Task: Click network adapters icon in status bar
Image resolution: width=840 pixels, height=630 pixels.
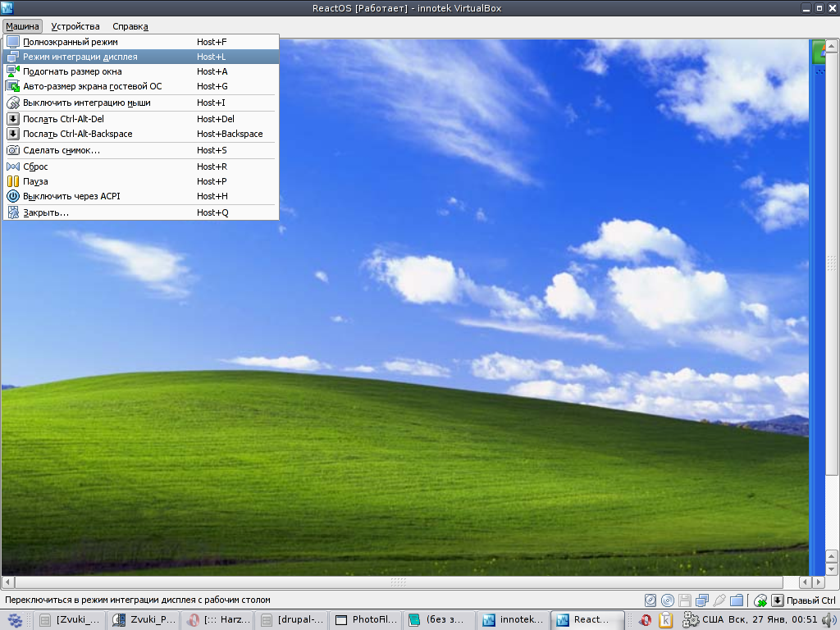Action: click(x=702, y=600)
